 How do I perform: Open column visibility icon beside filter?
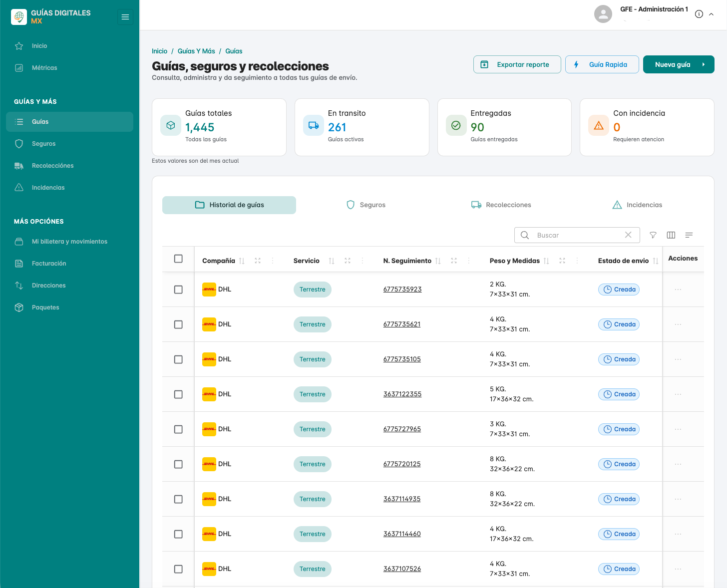point(671,235)
